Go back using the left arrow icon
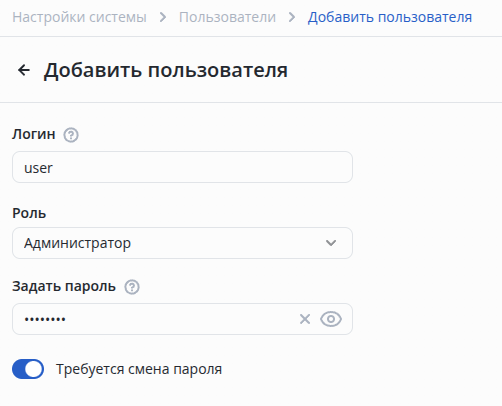This screenshot has width=502, height=406. point(24,70)
